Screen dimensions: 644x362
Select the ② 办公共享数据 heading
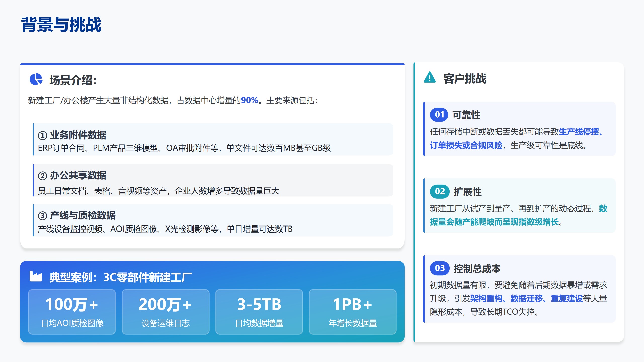click(72, 175)
